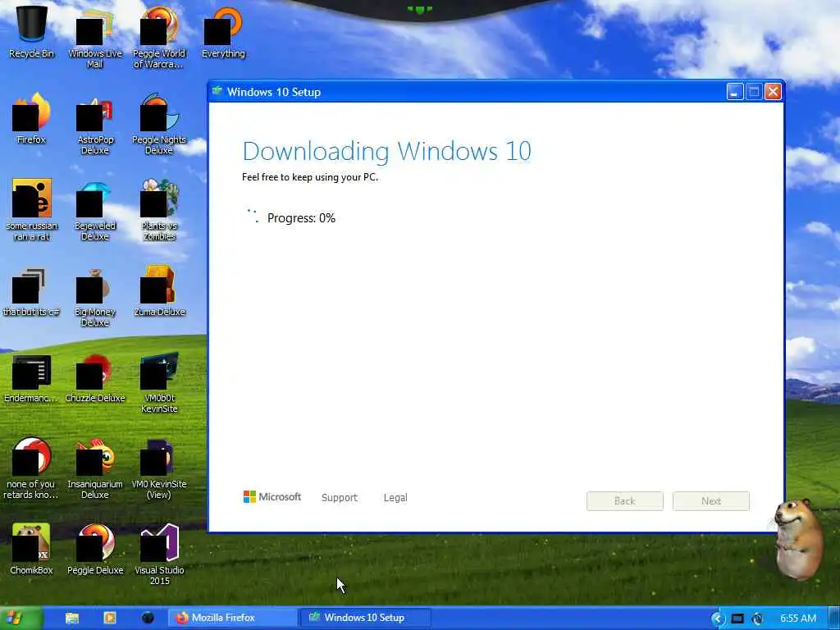Close the Windows 10 Setup window

tap(773, 92)
